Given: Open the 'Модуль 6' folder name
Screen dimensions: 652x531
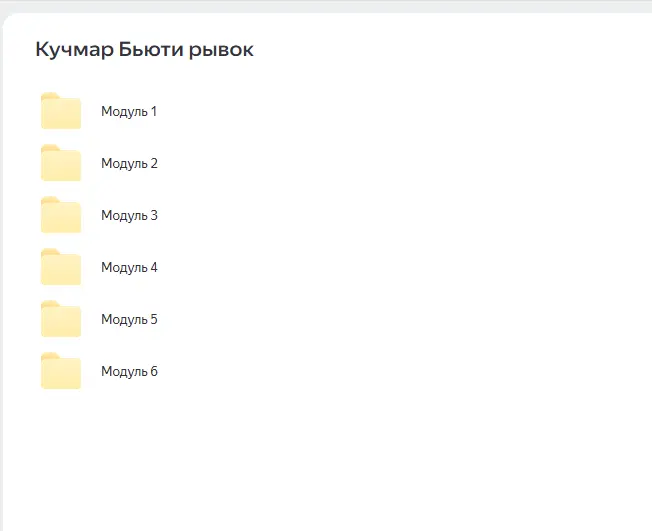Looking at the screenshot, I should pos(129,372).
